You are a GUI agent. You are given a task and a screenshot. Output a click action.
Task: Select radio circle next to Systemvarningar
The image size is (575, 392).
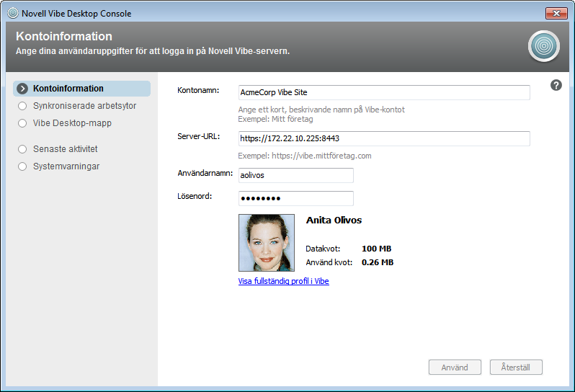pyautogui.click(x=22, y=166)
